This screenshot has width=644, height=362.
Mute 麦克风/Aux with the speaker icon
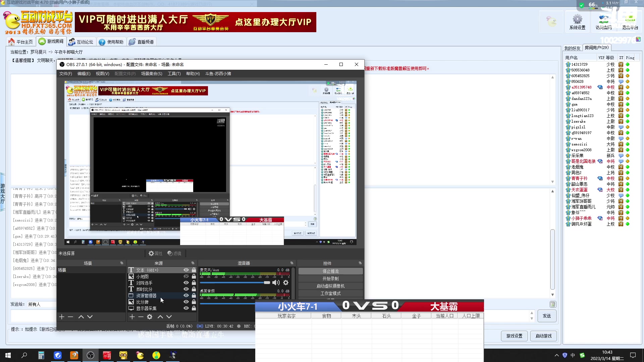coord(276,283)
